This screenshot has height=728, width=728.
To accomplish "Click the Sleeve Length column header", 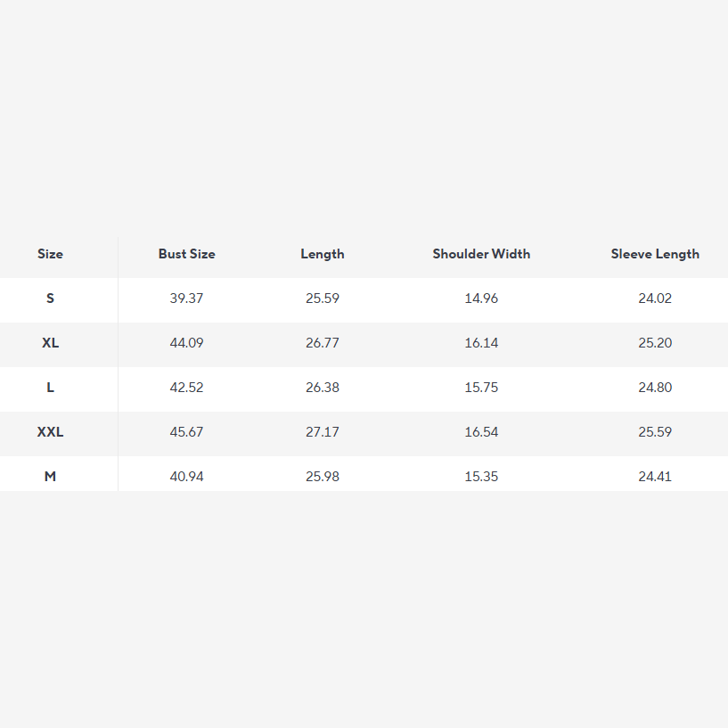I will pos(655,254).
